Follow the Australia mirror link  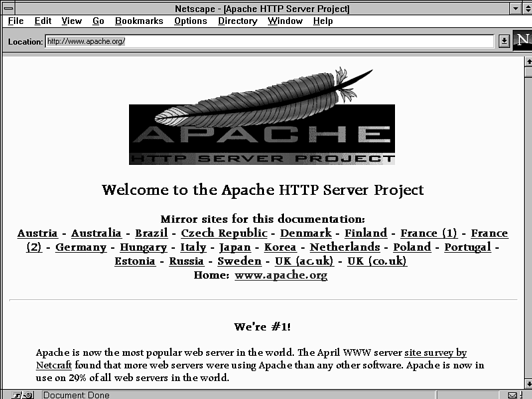96,233
